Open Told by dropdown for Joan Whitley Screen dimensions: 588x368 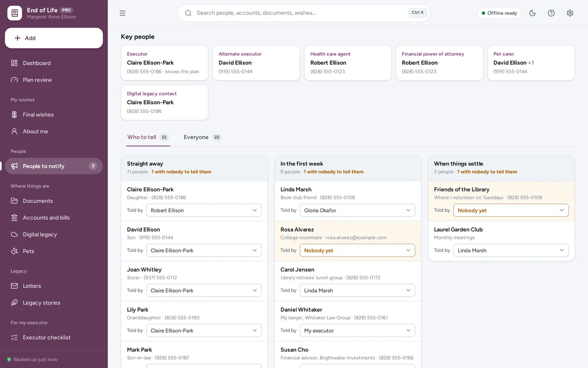click(204, 290)
